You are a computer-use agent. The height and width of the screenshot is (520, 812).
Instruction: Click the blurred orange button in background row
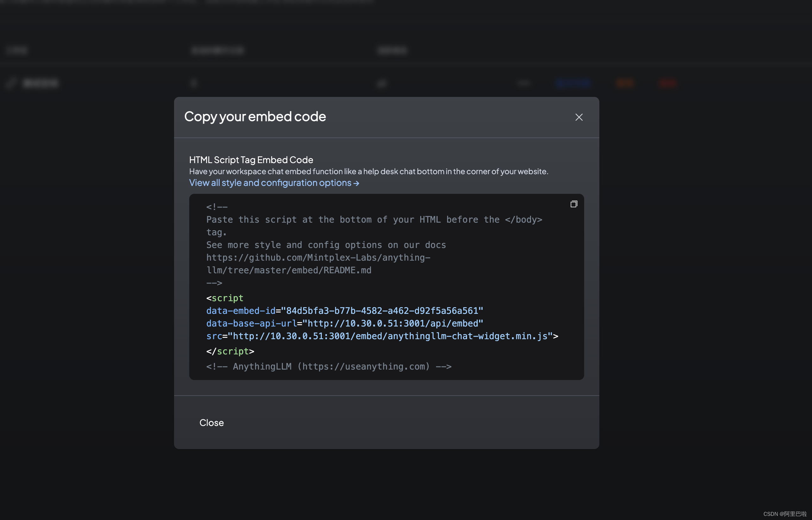(x=625, y=83)
